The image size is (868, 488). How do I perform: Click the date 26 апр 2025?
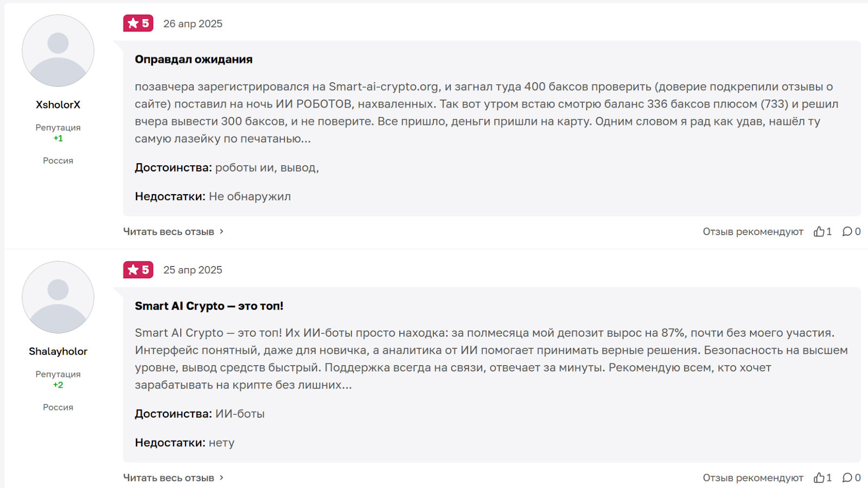coord(193,24)
